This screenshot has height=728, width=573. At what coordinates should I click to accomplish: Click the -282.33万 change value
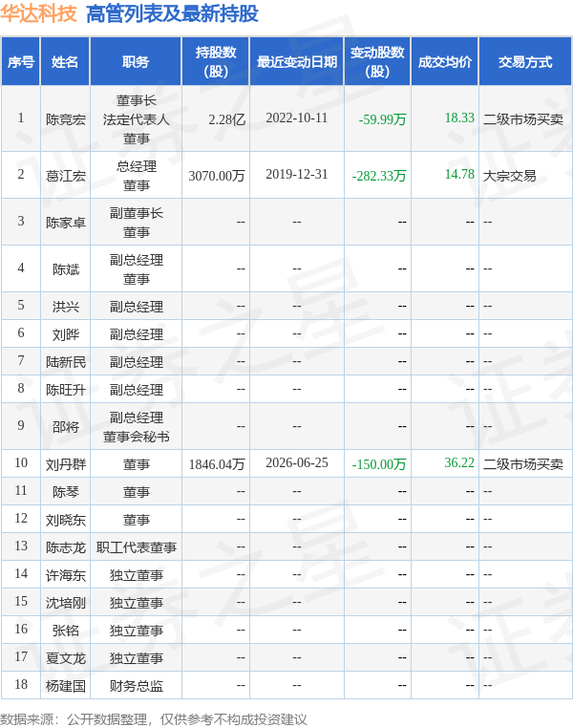379,176
